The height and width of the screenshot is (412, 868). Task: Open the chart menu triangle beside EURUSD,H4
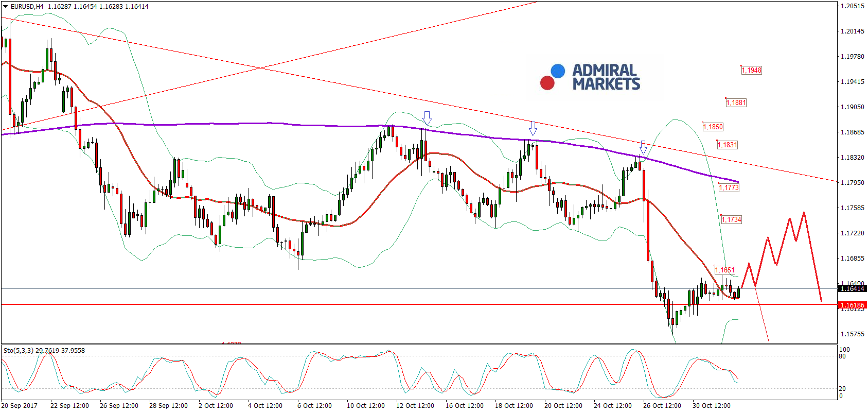tap(6, 7)
